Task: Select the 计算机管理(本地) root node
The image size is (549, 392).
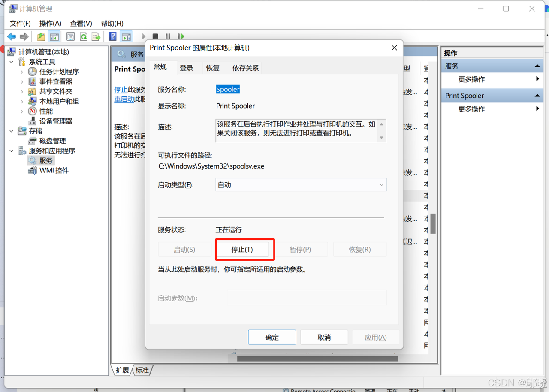Action: click(x=43, y=52)
